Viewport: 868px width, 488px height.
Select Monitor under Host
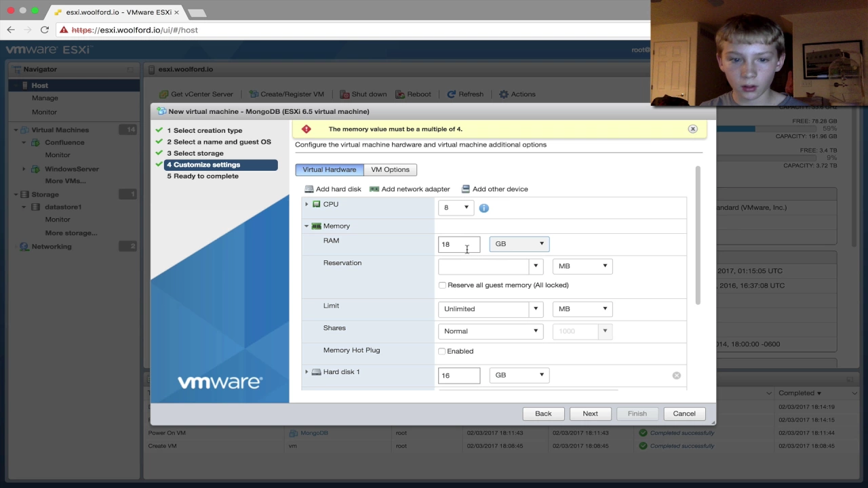tap(45, 112)
